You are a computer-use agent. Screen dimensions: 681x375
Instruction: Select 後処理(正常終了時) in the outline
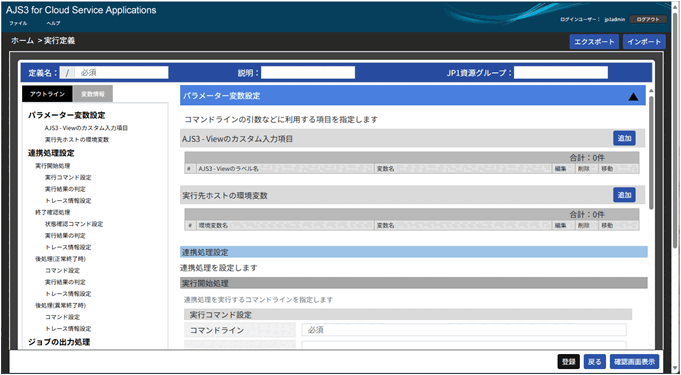point(60,259)
